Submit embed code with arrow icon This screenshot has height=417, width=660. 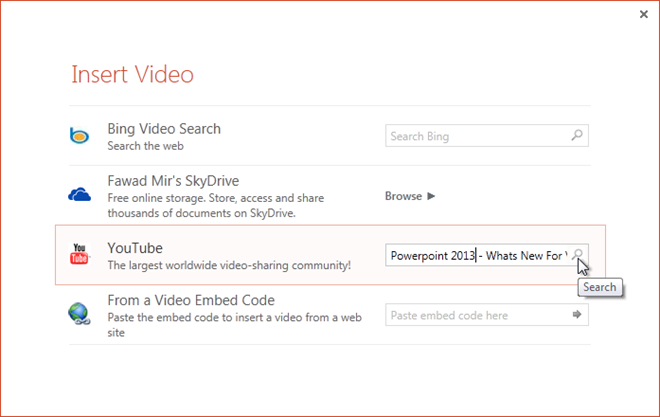click(x=577, y=314)
